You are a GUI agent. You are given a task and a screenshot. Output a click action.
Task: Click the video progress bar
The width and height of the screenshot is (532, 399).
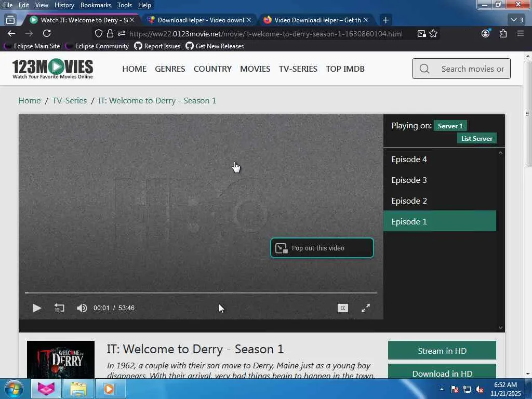pyautogui.click(x=201, y=292)
